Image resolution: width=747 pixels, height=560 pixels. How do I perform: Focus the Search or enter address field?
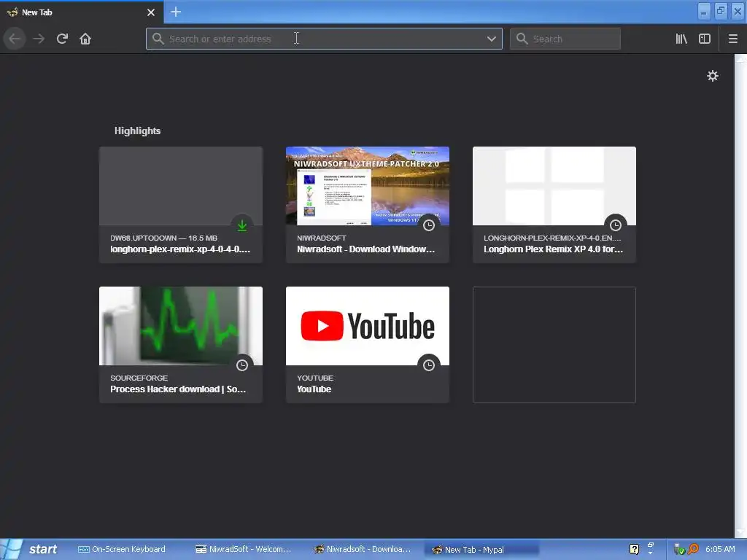pyautogui.click(x=324, y=39)
